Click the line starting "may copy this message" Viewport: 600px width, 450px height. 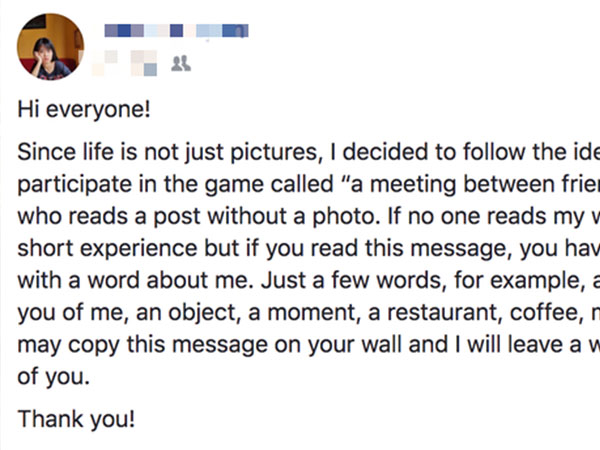point(308,344)
